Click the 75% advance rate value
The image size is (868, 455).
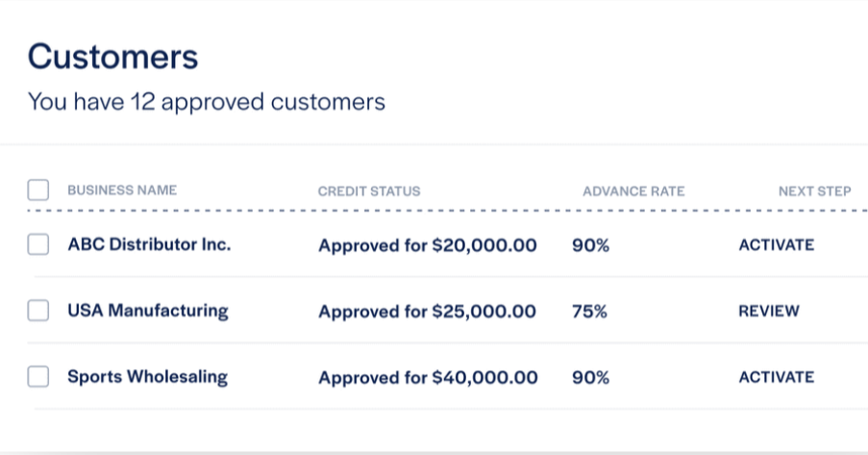click(590, 312)
